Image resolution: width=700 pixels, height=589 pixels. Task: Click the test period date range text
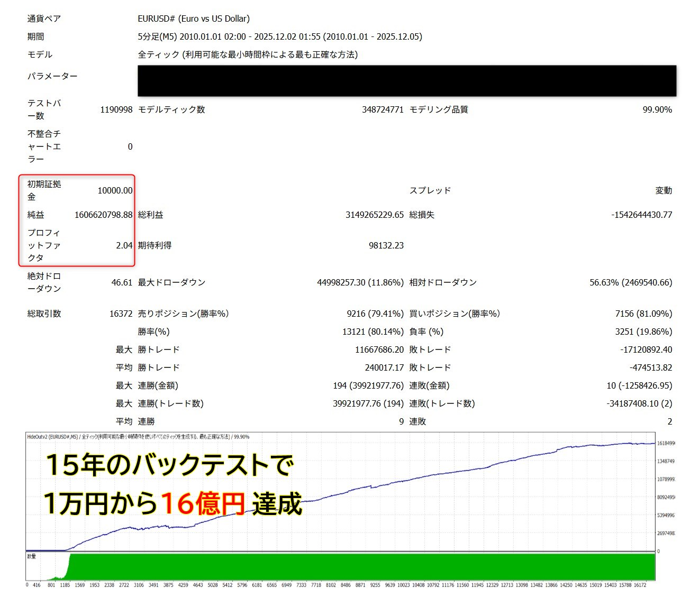tap(279, 36)
